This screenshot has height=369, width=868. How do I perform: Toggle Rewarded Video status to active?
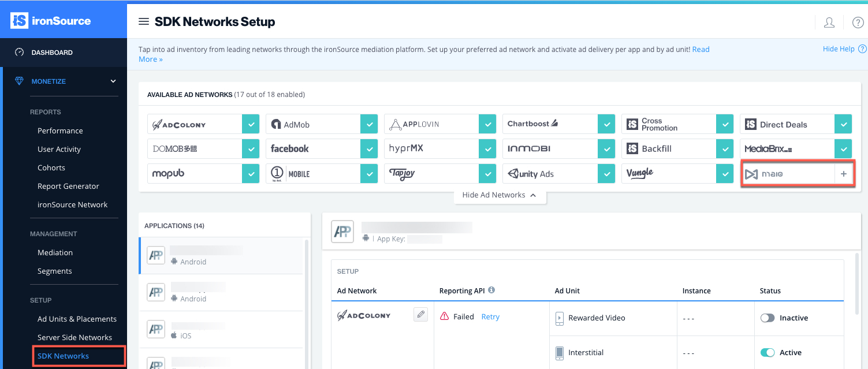pyautogui.click(x=768, y=318)
